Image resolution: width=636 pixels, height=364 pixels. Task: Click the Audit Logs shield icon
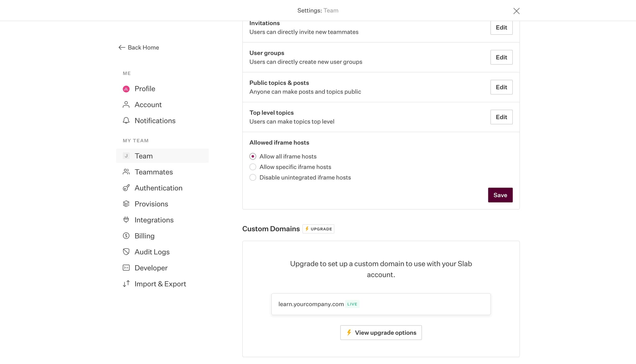[126, 252]
